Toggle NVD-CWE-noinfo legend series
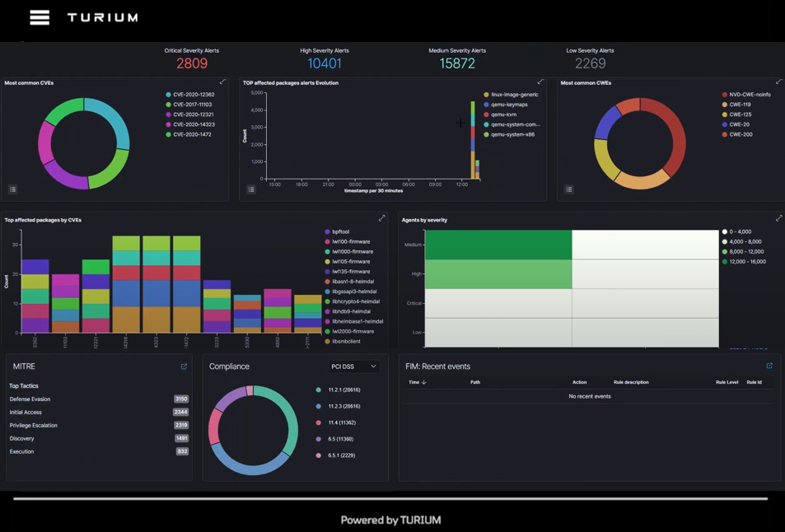785x532 pixels. (x=750, y=95)
